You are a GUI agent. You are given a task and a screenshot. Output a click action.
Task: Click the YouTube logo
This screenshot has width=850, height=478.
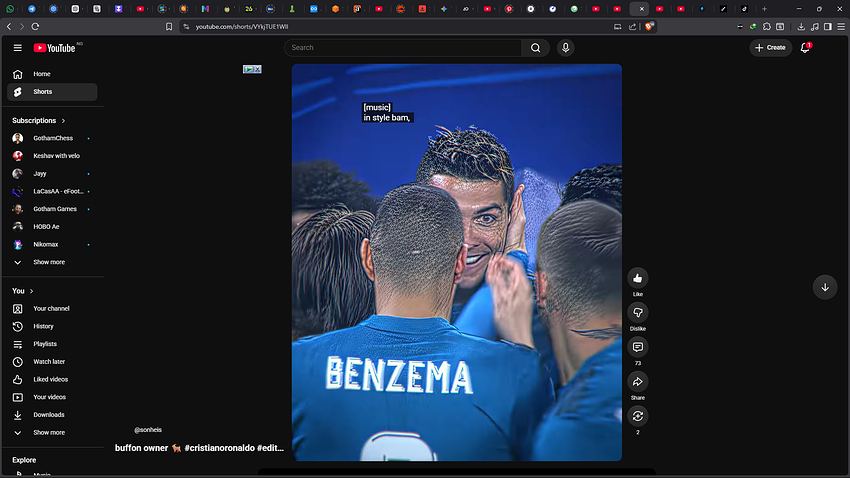click(55, 48)
